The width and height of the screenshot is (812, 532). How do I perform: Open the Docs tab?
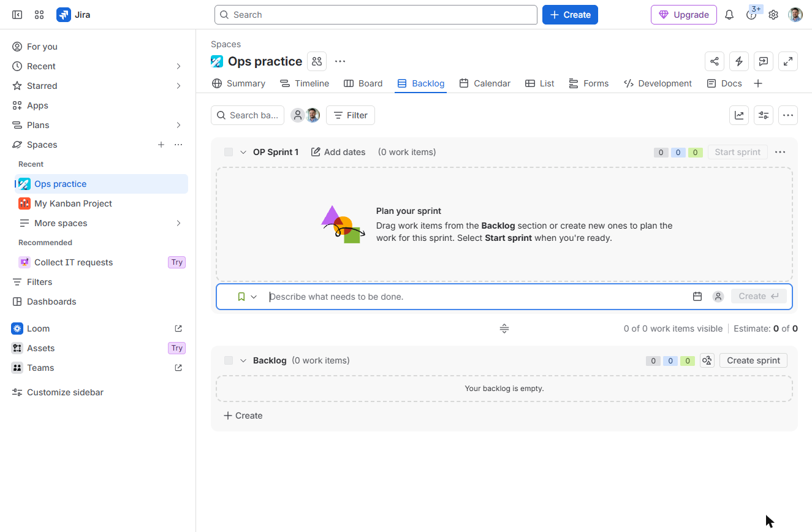724,83
